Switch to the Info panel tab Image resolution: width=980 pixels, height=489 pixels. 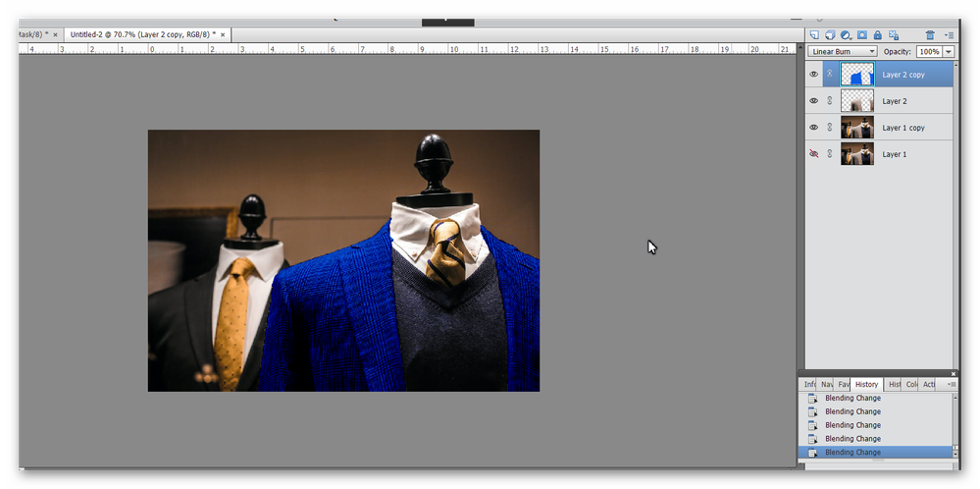809,385
